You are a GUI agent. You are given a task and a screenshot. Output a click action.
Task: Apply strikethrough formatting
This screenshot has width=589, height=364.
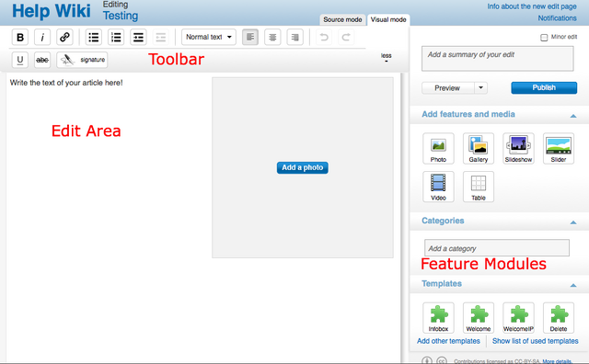click(x=42, y=60)
